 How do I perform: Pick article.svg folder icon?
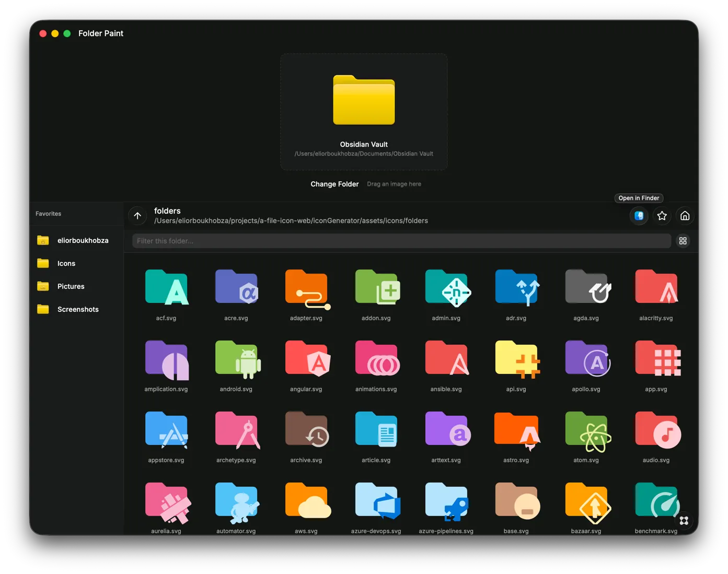(x=376, y=429)
